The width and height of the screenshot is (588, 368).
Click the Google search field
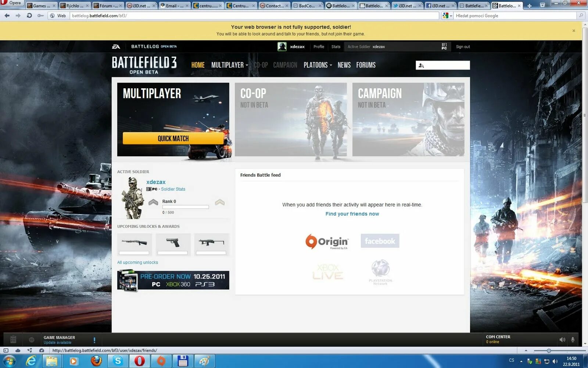pos(514,15)
